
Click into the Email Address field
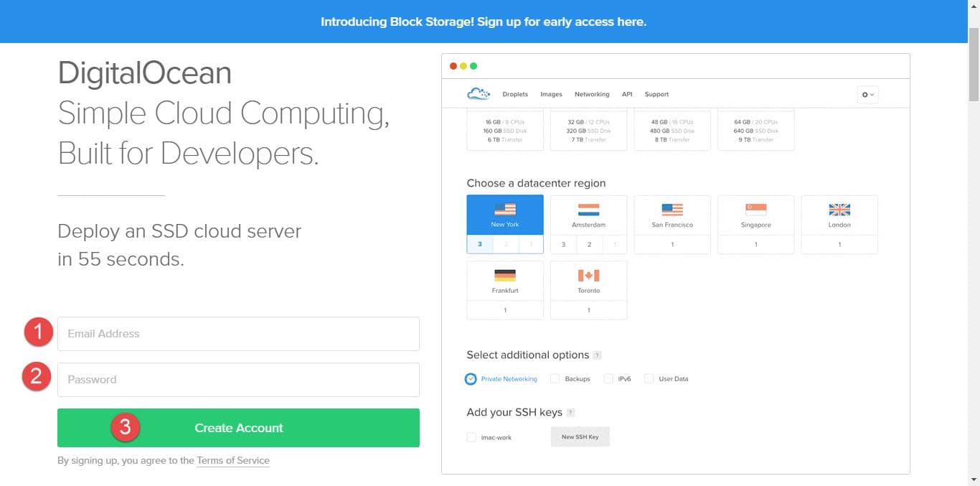click(x=238, y=334)
